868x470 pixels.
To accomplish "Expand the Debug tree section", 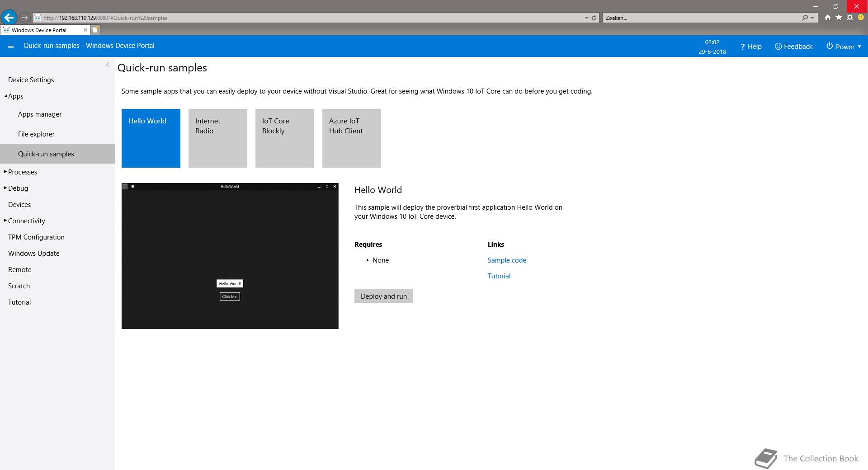I will 5,188.
